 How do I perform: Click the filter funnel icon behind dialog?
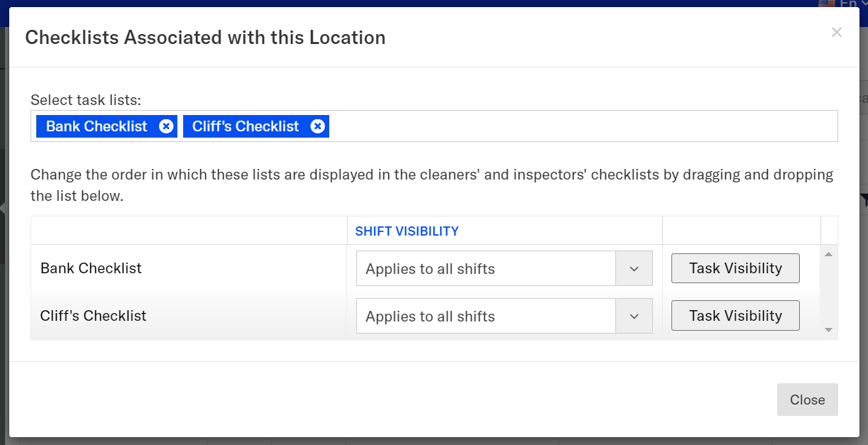[864, 199]
